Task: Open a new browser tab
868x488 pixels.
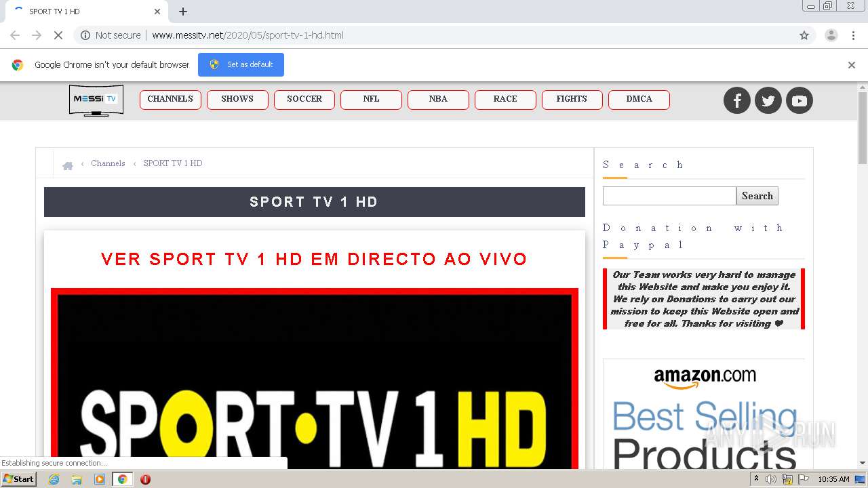Action: click(183, 12)
